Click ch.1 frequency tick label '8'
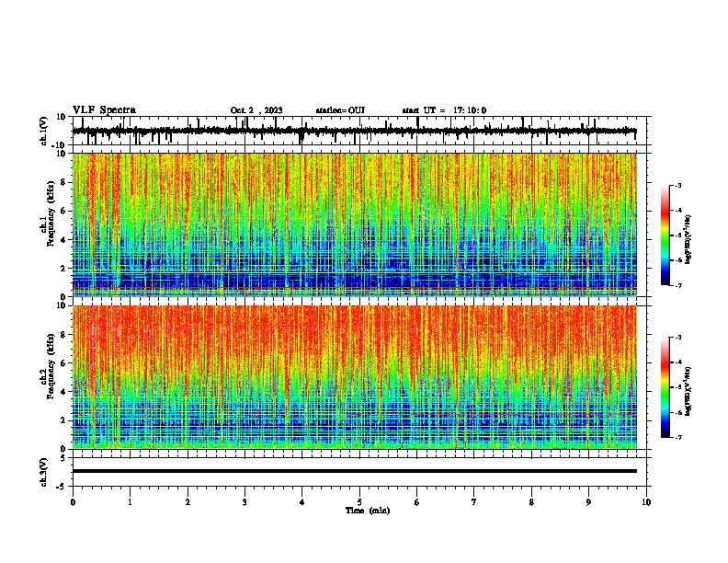 pyautogui.click(x=63, y=182)
